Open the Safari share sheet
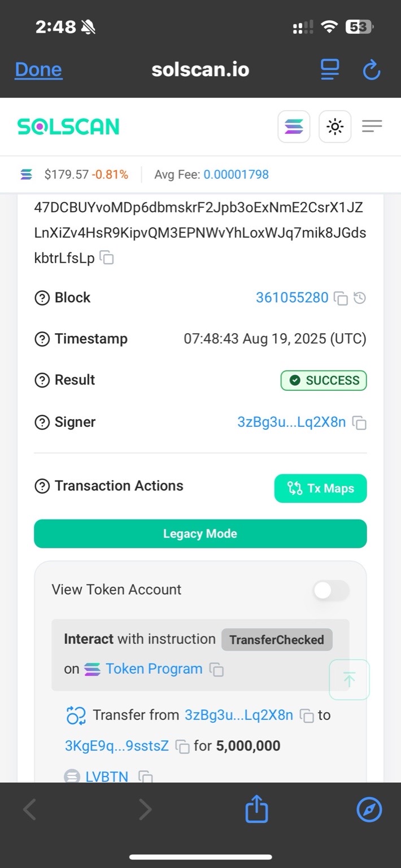This screenshot has width=401, height=868. [256, 808]
